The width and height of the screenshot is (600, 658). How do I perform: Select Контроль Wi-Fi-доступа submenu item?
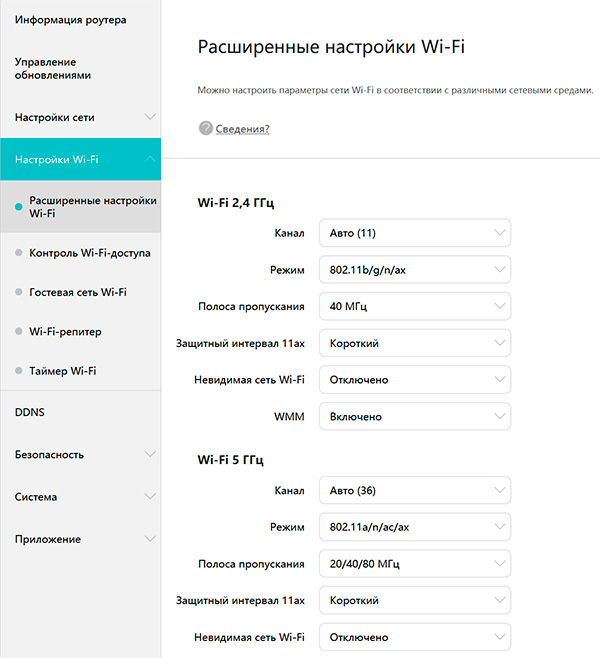pos(90,253)
